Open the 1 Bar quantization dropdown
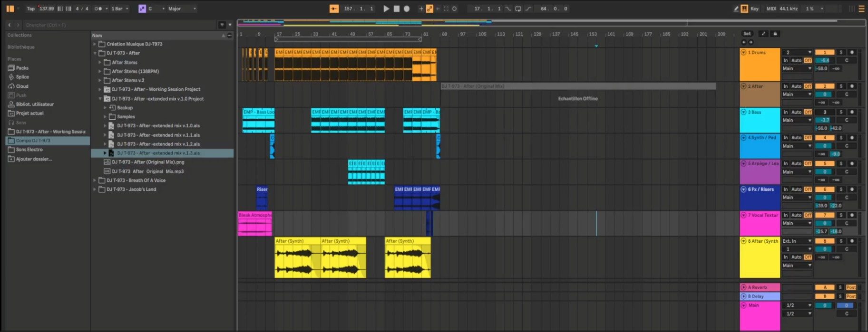Image resolution: width=868 pixels, height=332 pixels. pos(119,9)
